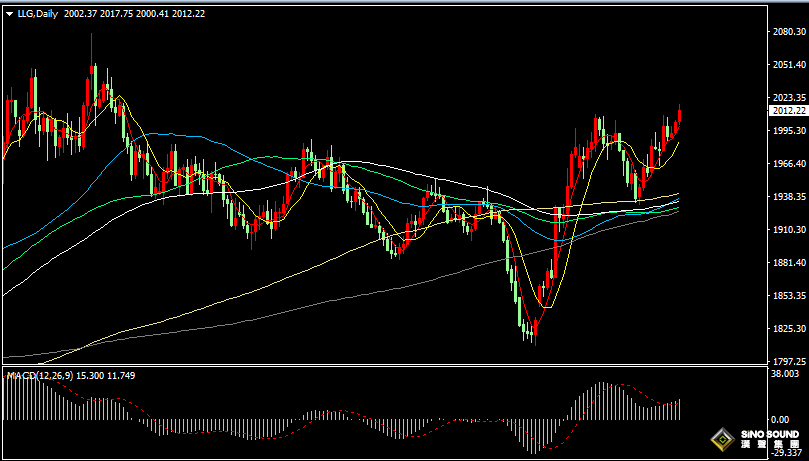
Task: Click the 1797.25 price axis label
Action: 790,361
